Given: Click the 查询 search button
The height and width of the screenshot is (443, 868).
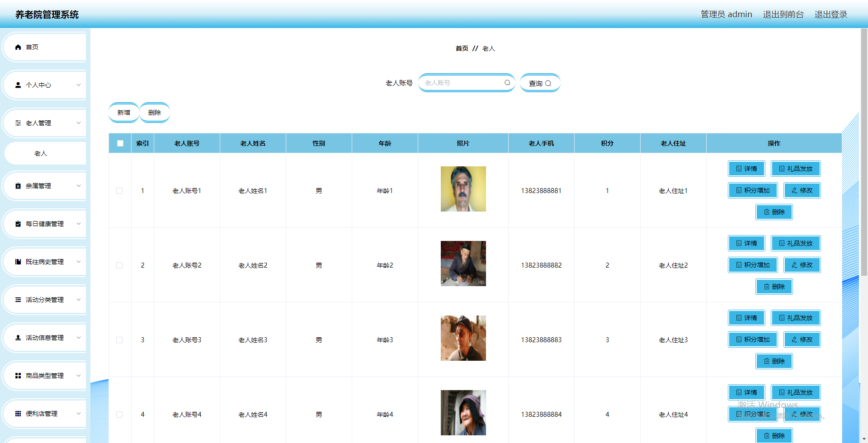Looking at the screenshot, I should coord(540,83).
